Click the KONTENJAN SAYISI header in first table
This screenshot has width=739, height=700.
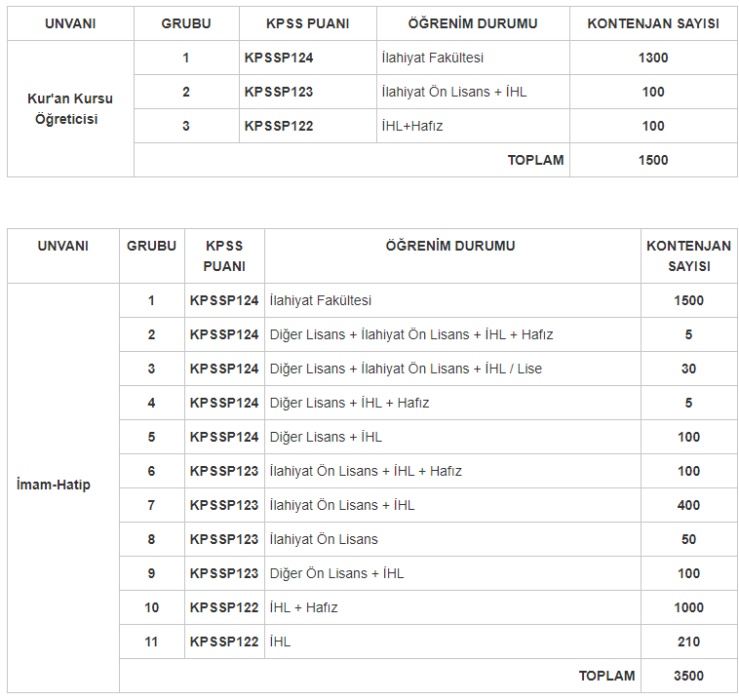[x=653, y=23]
